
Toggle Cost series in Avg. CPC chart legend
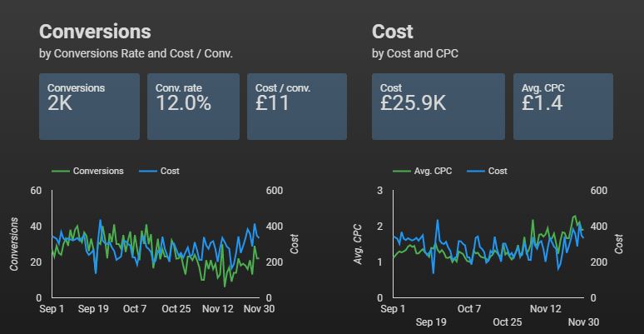498,171
